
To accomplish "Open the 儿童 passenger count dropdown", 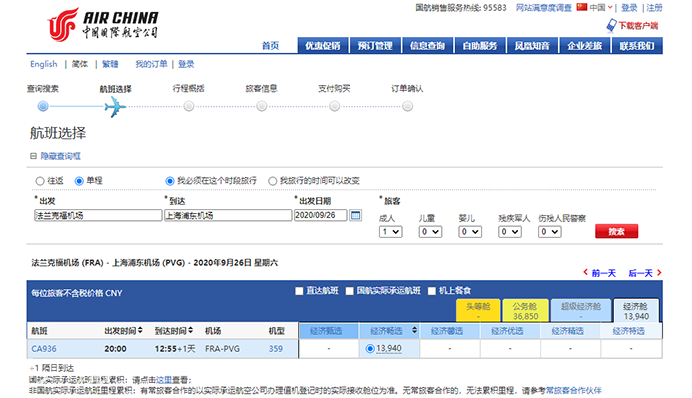I will click(x=430, y=232).
